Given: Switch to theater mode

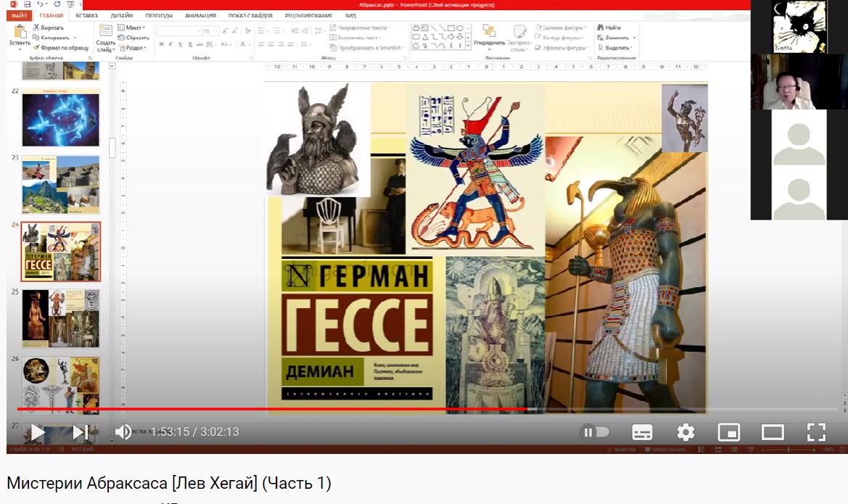Looking at the screenshot, I should pos(773,432).
